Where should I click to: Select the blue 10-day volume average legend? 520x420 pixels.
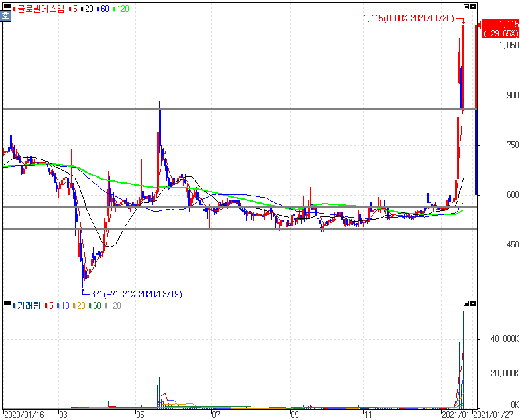click(x=63, y=305)
